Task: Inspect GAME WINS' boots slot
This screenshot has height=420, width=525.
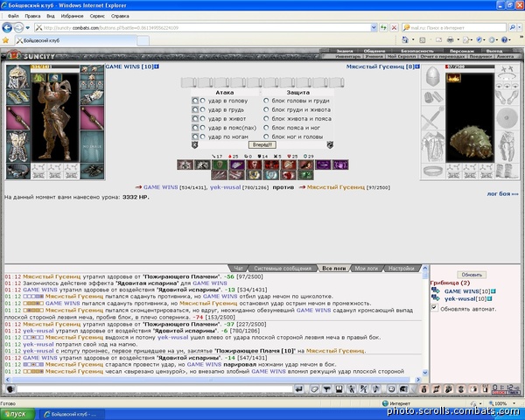Action: [x=92, y=171]
